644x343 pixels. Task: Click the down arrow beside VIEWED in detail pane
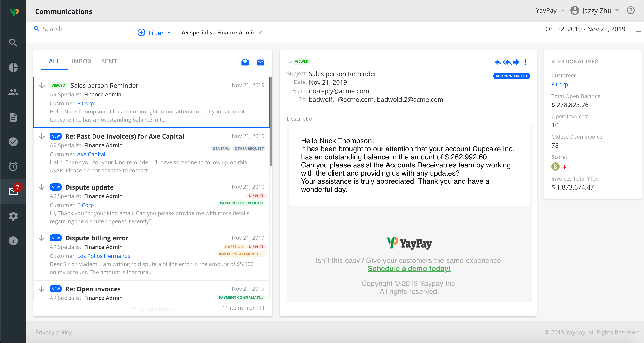[290, 61]
